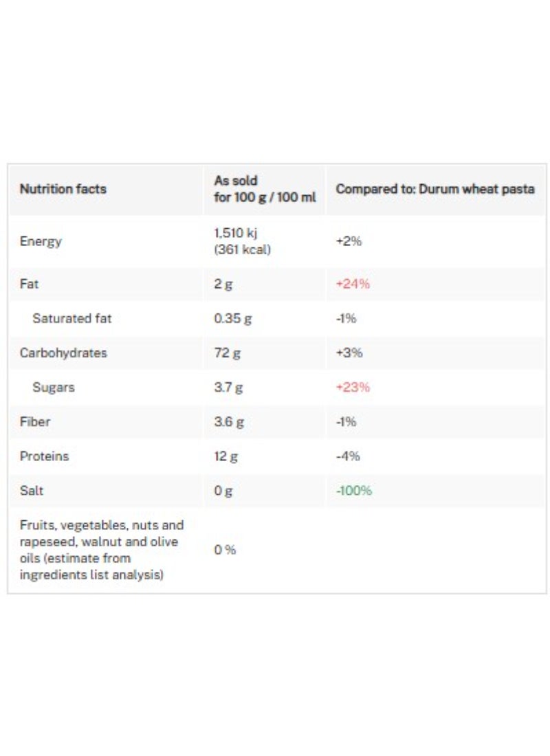Click the red +23% sugars comparison
Image resolution: width=550 pixels, height=756 pixels.
pyautogui.click(x=353, y=387)
